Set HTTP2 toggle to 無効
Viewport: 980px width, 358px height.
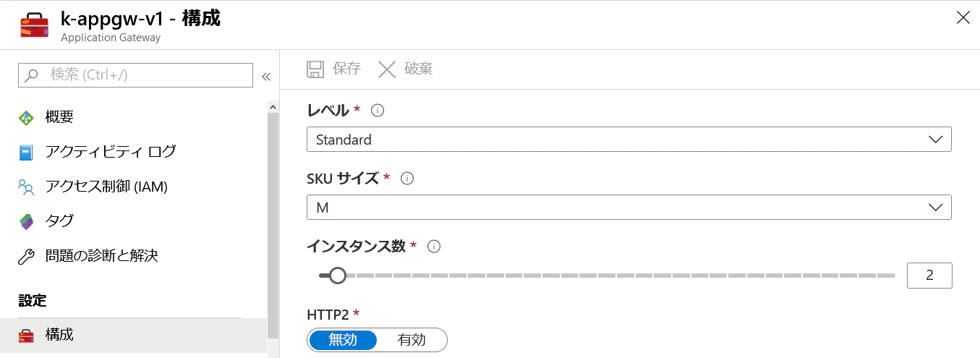[x=343, y=340]
